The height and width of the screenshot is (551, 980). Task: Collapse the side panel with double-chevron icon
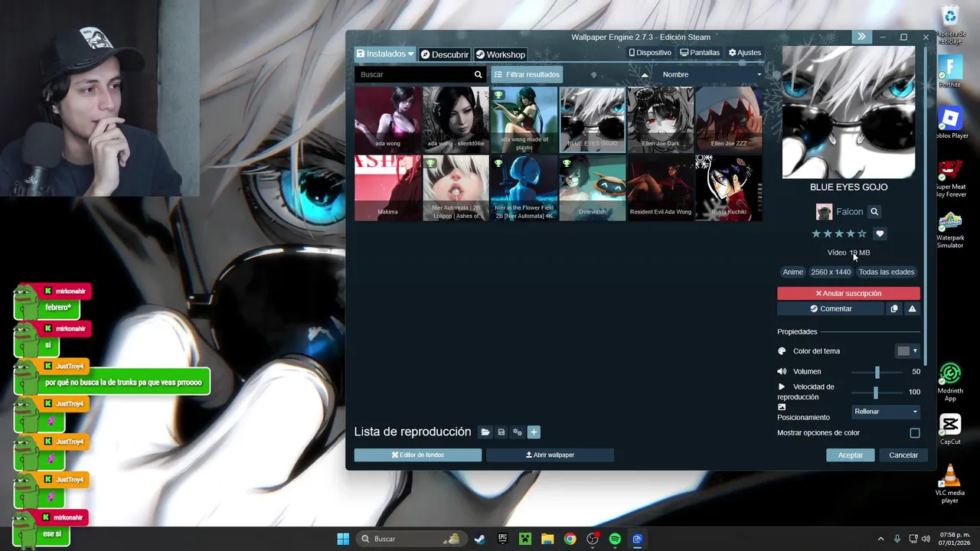861,37
